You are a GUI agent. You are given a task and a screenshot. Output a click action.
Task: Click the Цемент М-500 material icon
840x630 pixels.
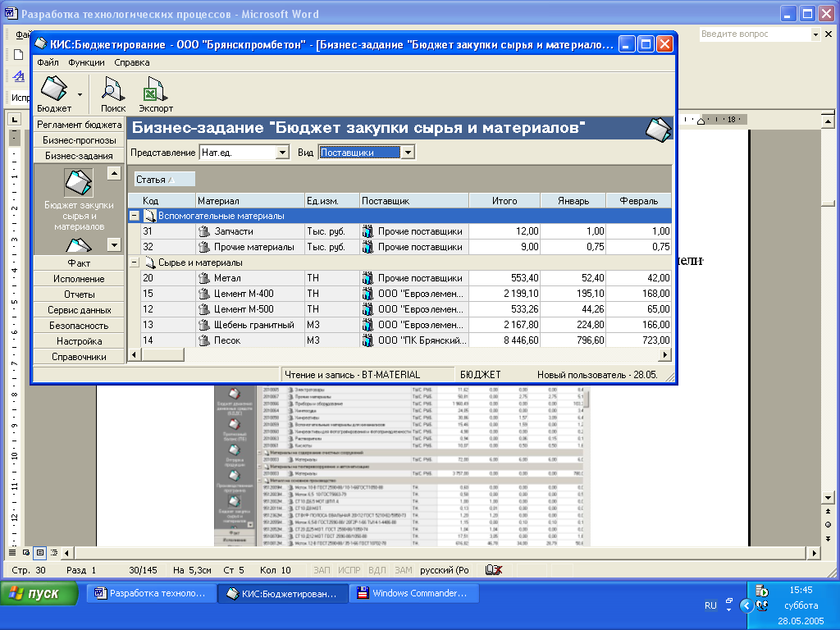point(204,309)
